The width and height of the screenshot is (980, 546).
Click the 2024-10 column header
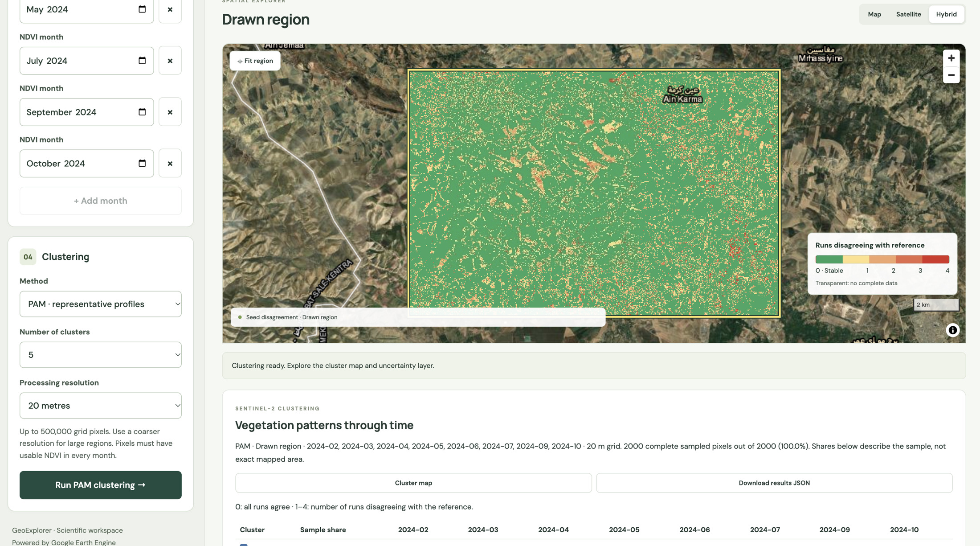point(904,530)
